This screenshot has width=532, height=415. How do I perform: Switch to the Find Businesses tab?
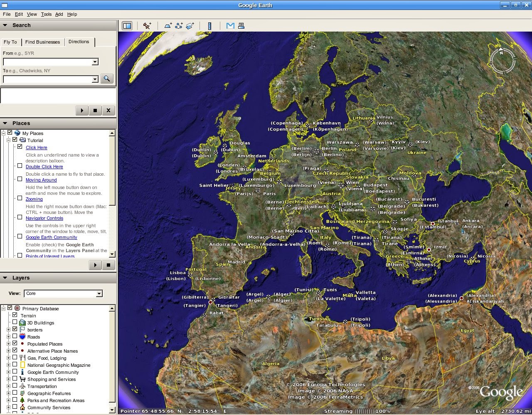43,42
